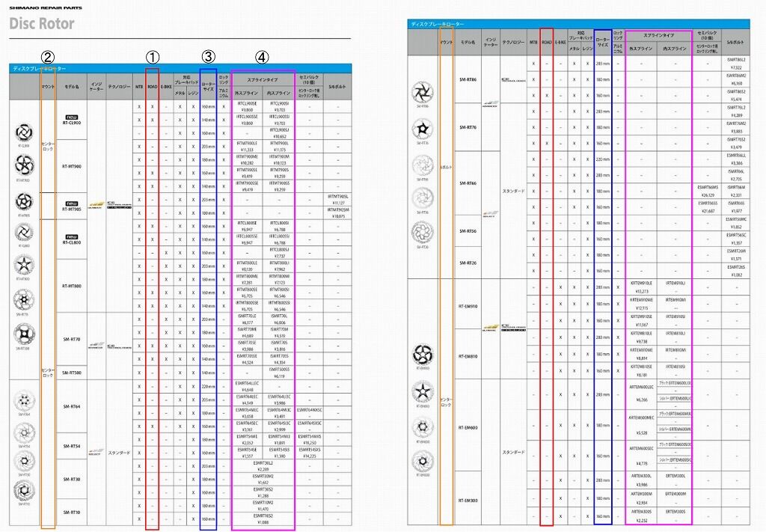This screenshot has width=766, height=532.
Task: Click model name "SM-RT10"
Action: click(72, 513)
